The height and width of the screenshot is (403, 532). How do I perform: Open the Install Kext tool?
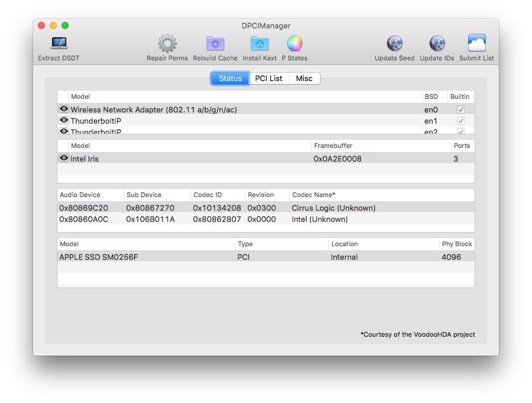point(259,44)
